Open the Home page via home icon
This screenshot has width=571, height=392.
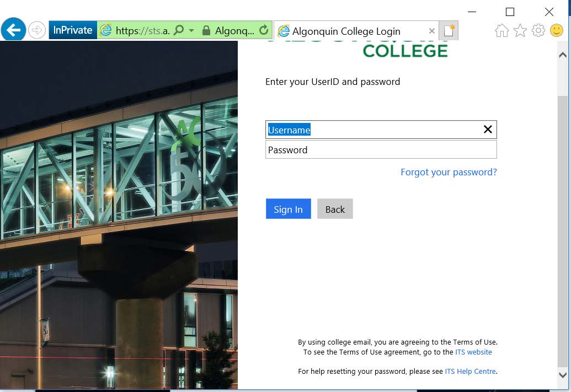tap(501, 31)
